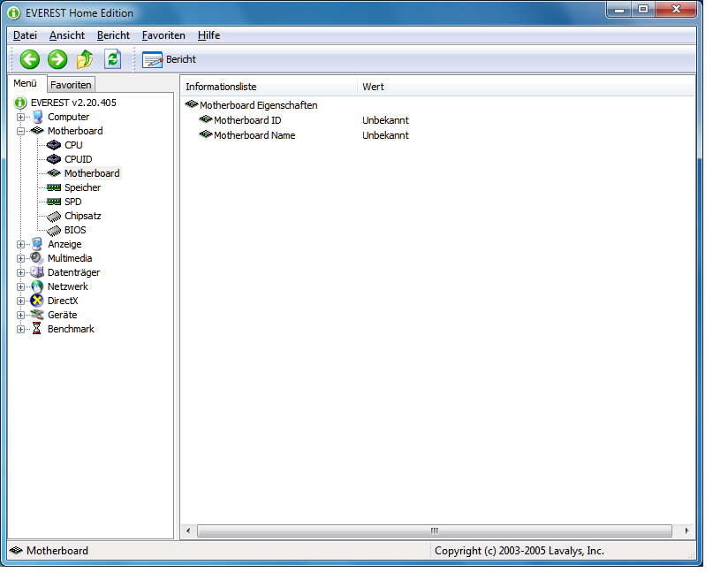This screenshot has width=728, height=580.
Task: Click the scrollbar right arrow
Action: coord(686,530)
